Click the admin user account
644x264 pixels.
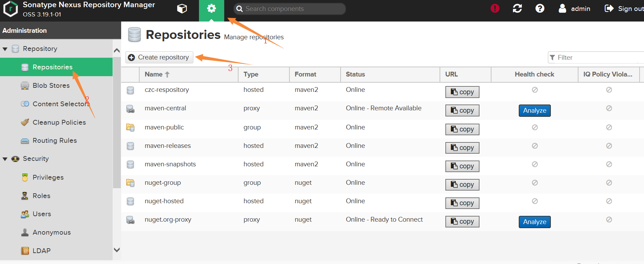coord(574,9)
